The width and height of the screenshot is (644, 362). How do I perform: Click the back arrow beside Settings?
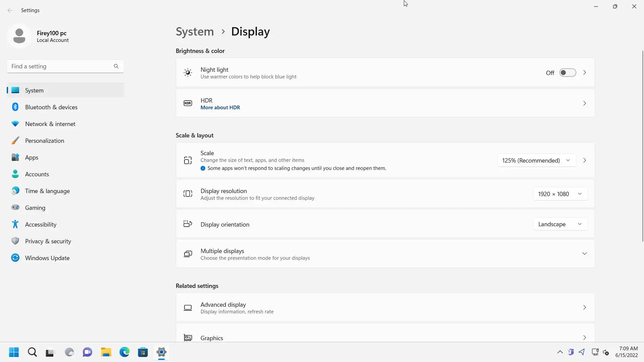(10, 10)
